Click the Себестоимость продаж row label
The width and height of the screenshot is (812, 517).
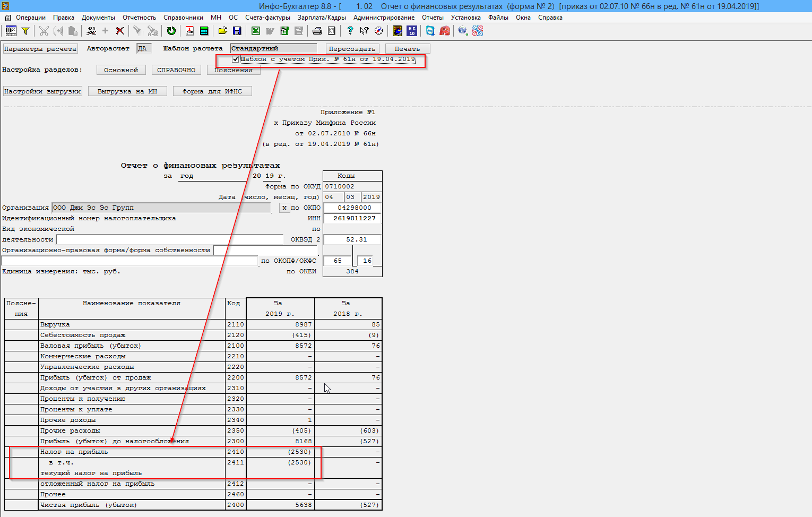coord(83,335)
